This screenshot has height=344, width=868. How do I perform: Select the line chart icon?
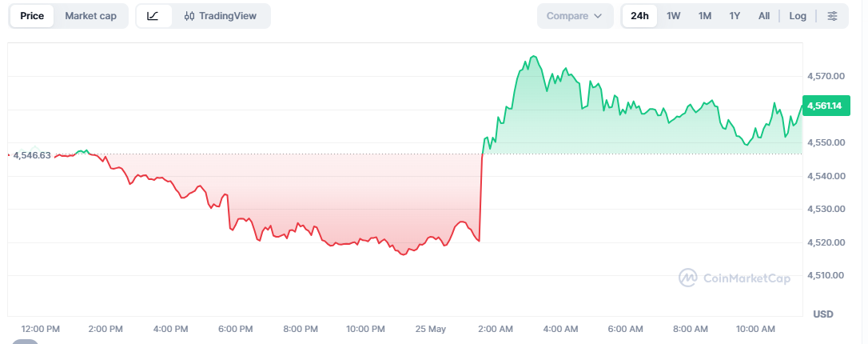[153, 16]
